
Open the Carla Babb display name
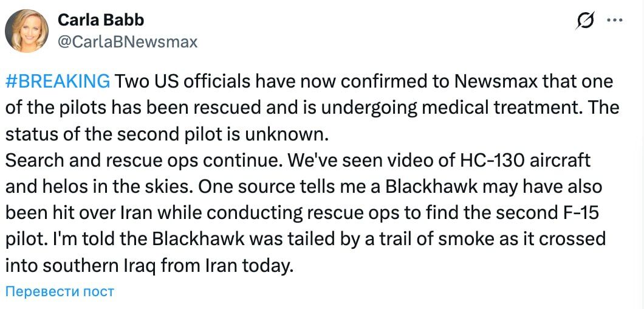pyautogui.click(x=101, y=20)
